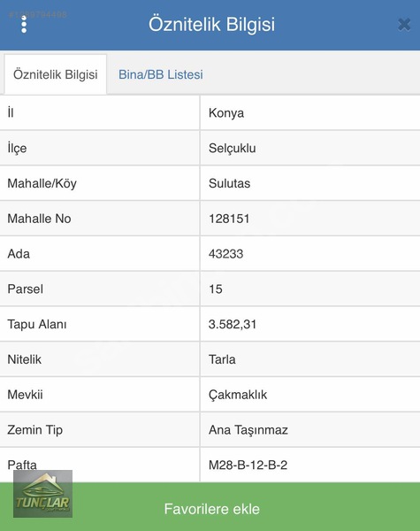Select the Selçuklu district value

tap(233, 149)
